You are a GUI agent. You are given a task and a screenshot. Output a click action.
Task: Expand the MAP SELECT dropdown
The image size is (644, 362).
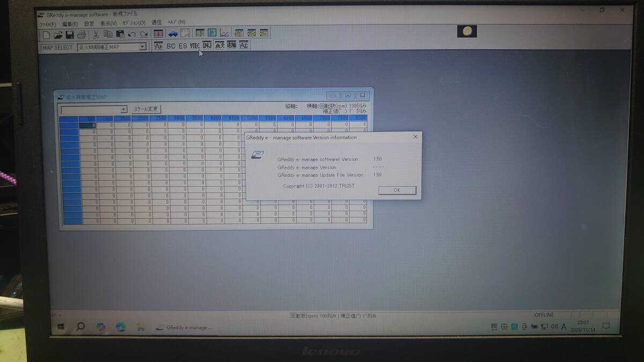(142, 47)
